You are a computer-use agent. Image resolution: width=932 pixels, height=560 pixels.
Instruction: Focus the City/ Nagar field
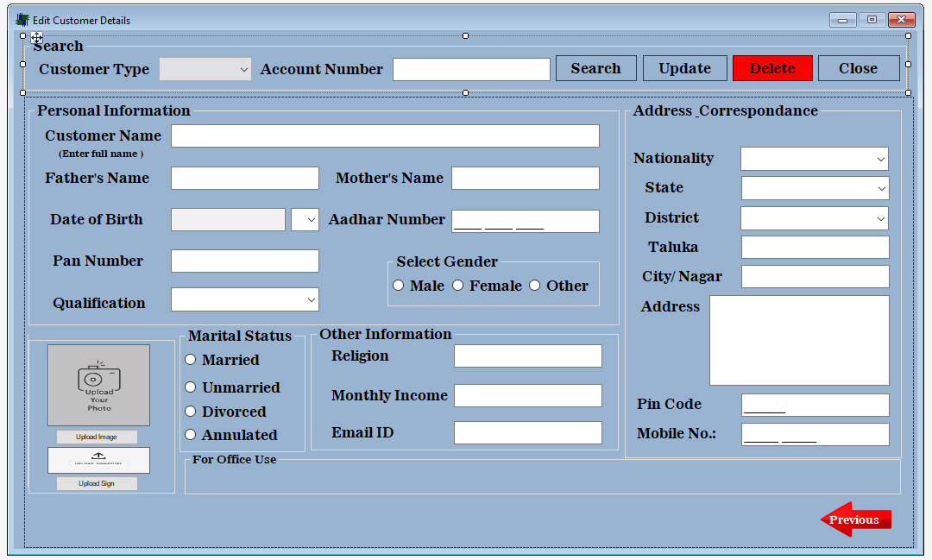pyautogui.click(x=815, y=276)
